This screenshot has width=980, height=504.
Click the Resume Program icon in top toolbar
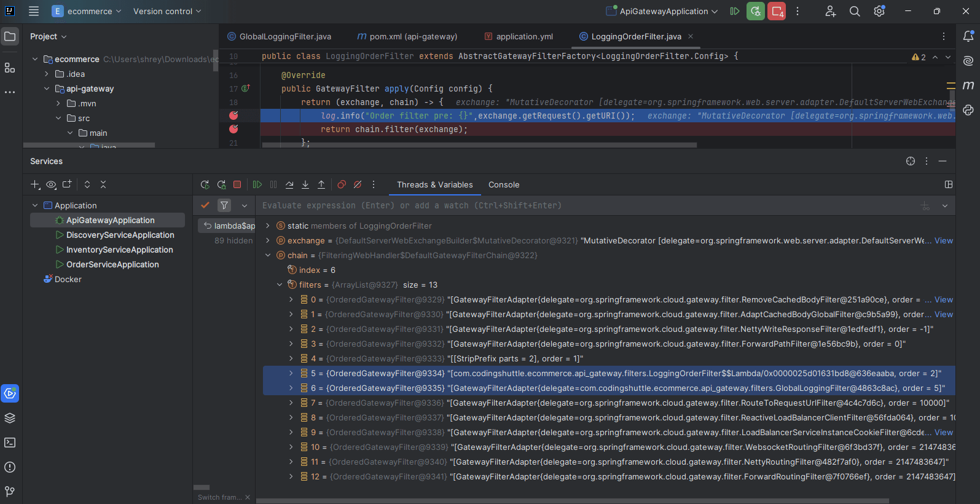pos(734,11)
